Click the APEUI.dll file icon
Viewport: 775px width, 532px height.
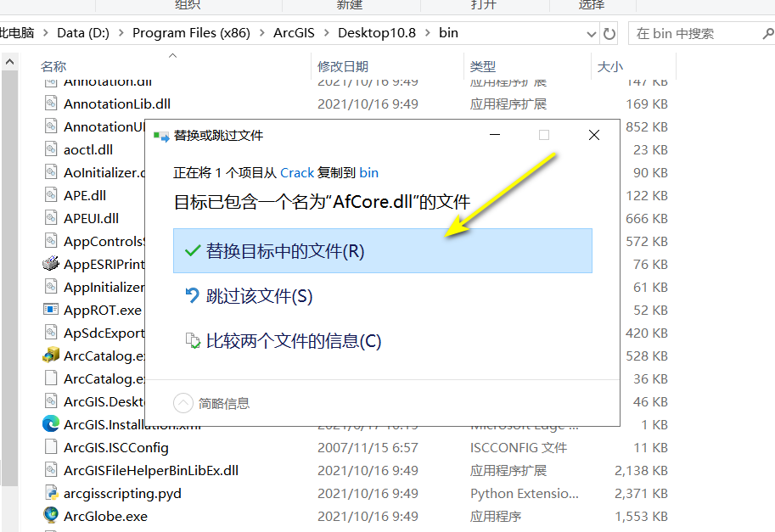51,218
